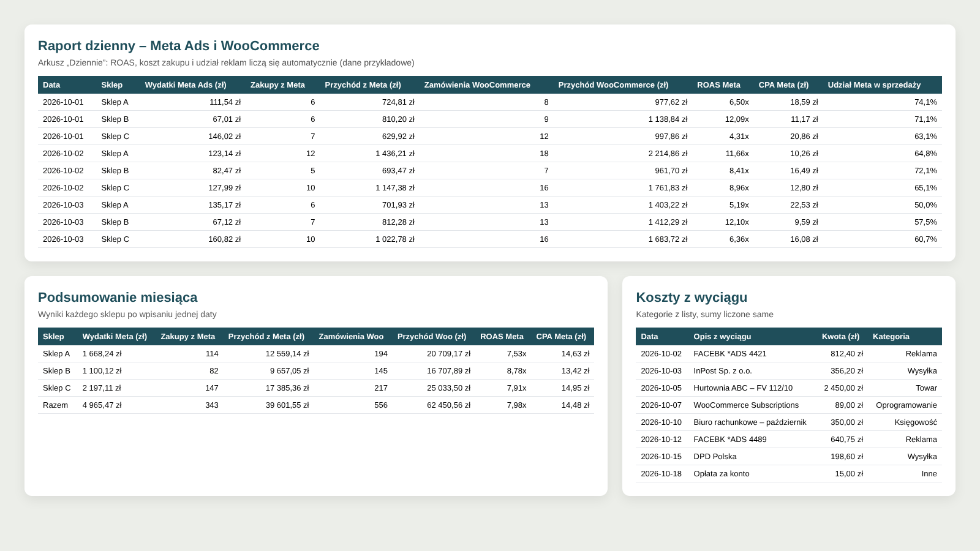Viewport: 980px width, 551px height.
Task: Click the amount '640,75 zł'
Action: [x=847, y=440]
